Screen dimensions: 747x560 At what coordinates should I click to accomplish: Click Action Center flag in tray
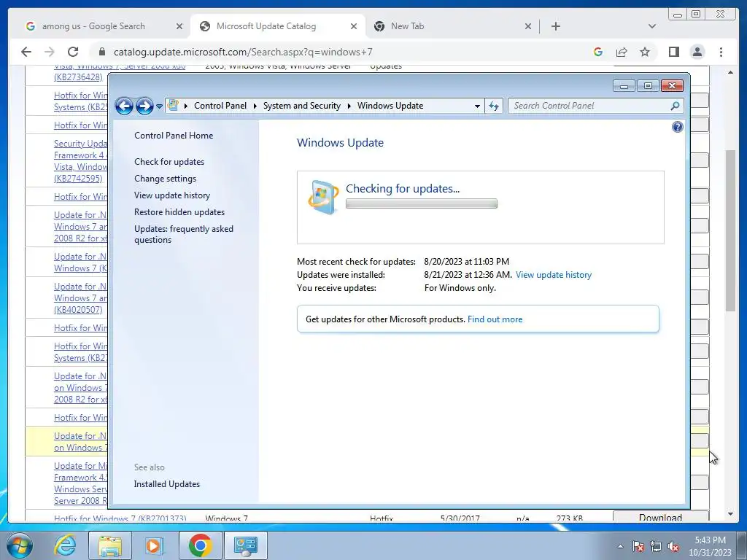pyautogui.click(x=638, y=547)
